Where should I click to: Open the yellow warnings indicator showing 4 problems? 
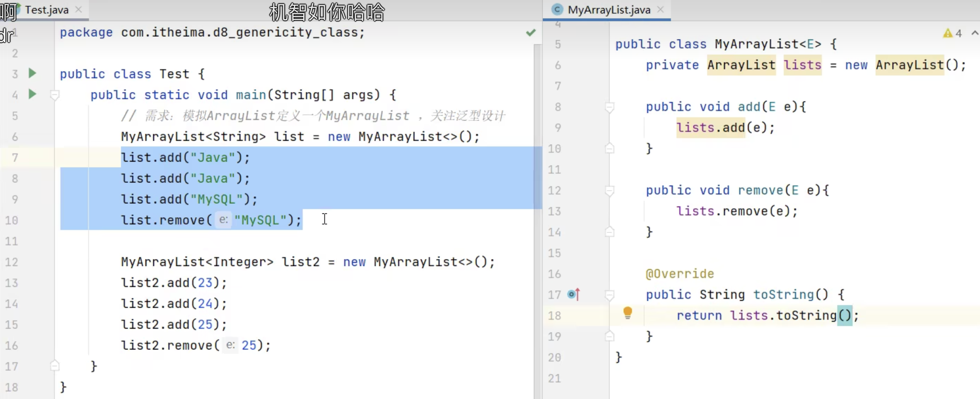click(x=952, y=33)
